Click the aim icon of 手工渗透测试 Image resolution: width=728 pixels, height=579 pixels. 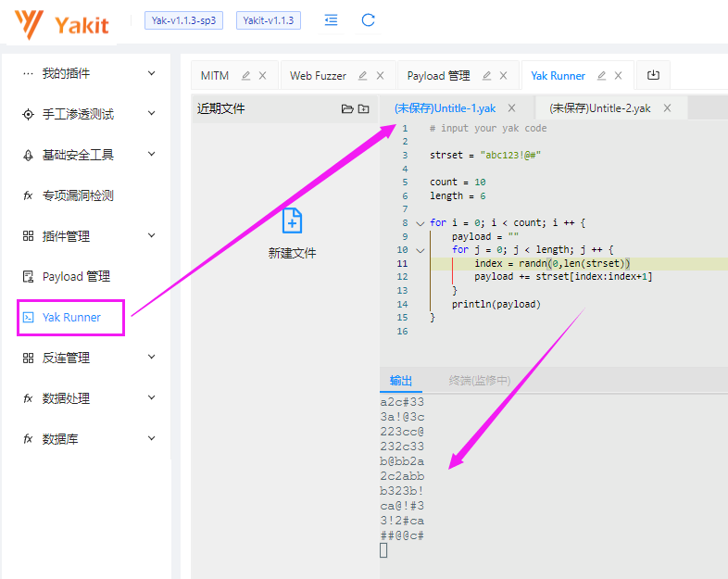[28, 114]
